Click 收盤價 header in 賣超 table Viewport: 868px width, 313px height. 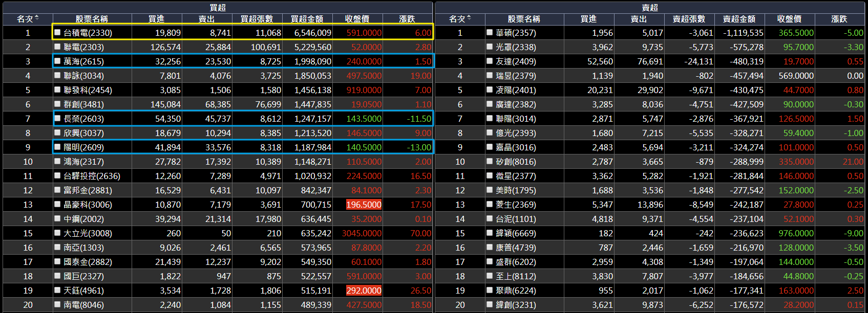[x=790, y=19]
